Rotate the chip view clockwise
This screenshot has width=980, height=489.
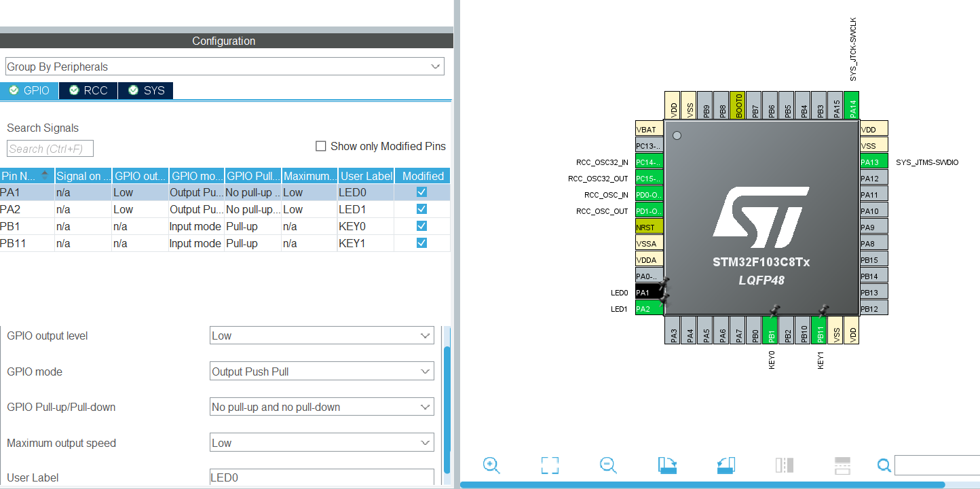668,465
